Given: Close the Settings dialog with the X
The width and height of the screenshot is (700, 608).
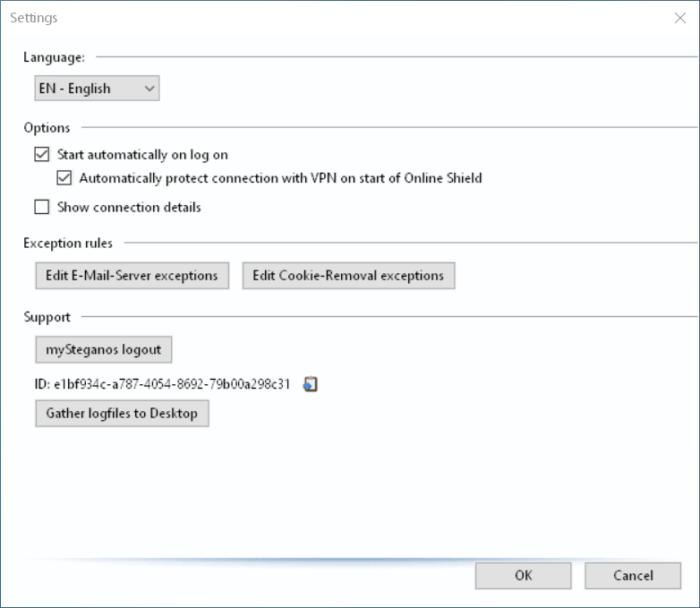Looking at the screenshot, I should click(x=680, y=18).
